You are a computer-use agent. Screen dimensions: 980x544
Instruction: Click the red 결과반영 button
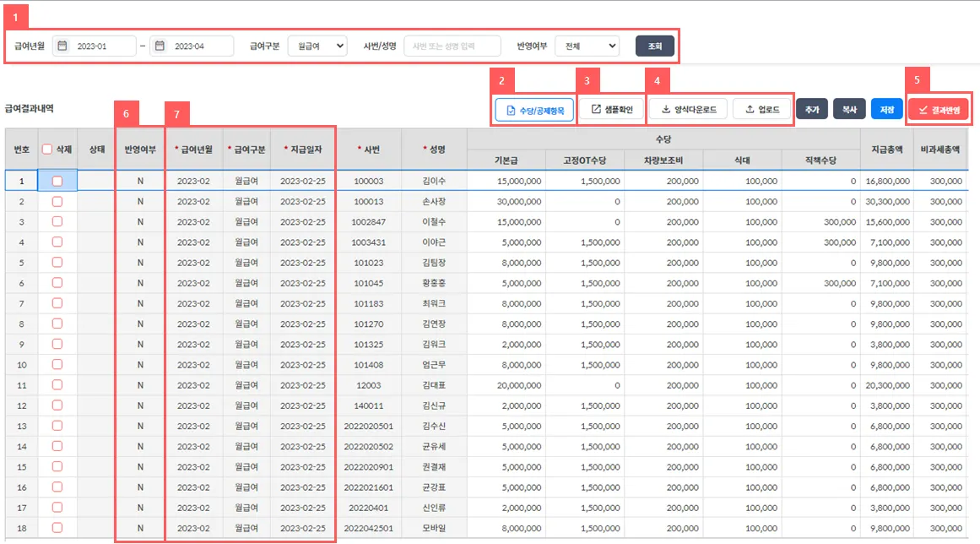click(939, 110)
